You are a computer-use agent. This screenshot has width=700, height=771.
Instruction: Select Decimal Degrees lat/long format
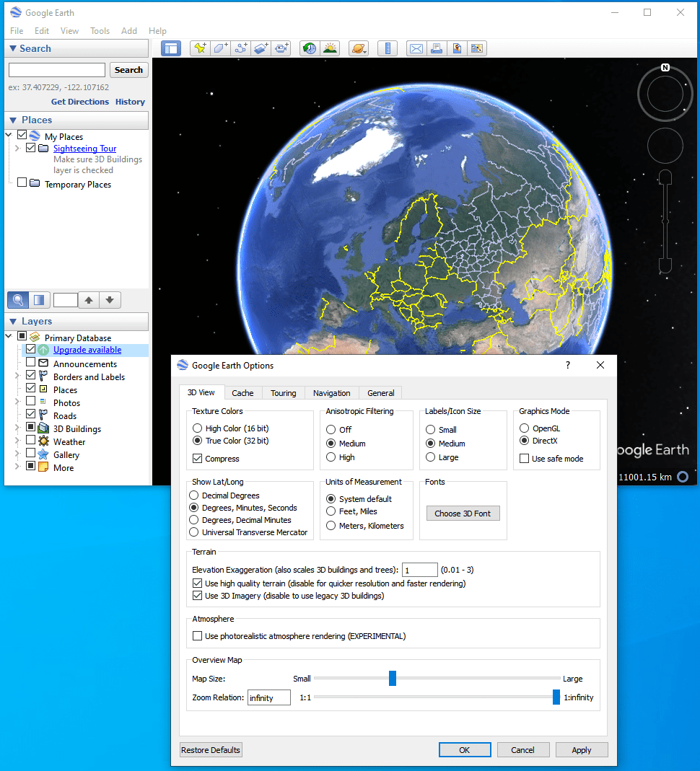pos(194,495)
